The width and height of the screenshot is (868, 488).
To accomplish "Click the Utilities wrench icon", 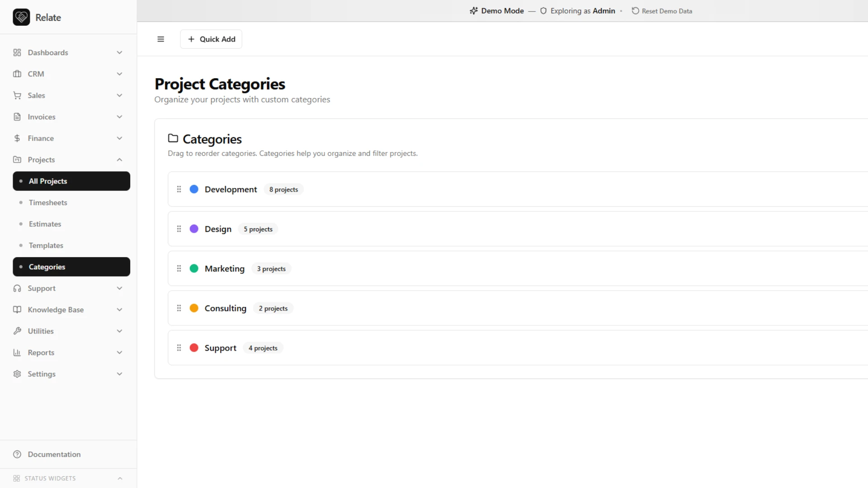I will (x=17, y=331).
